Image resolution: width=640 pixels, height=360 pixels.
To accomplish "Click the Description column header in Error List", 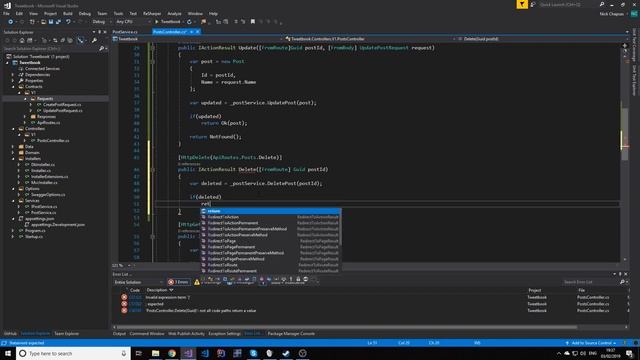I will pos(160,290).
